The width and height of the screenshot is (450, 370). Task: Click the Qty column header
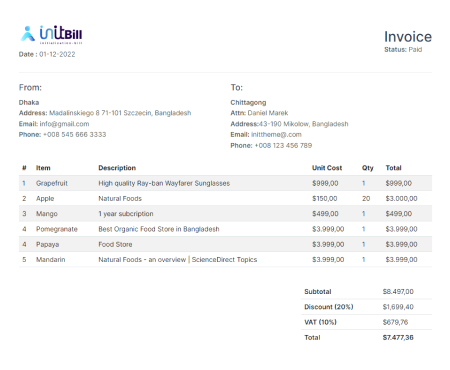(368, 168)
